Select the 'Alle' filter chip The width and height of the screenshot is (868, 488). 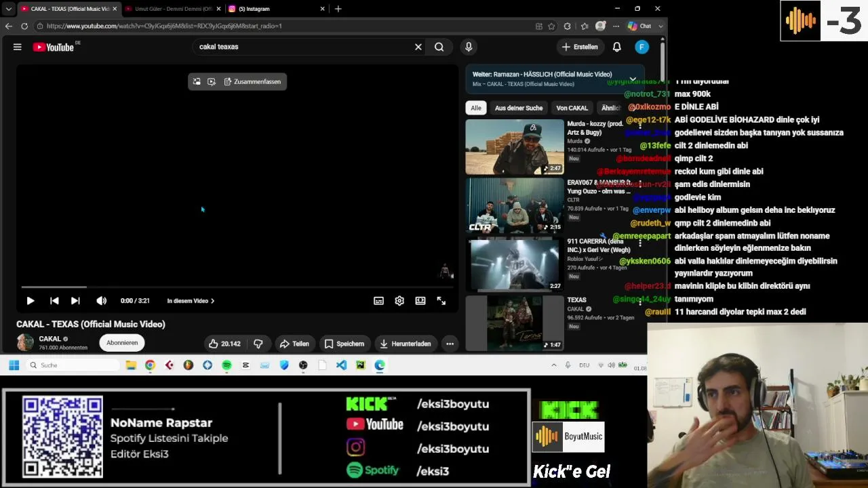[x=476, y=108]
